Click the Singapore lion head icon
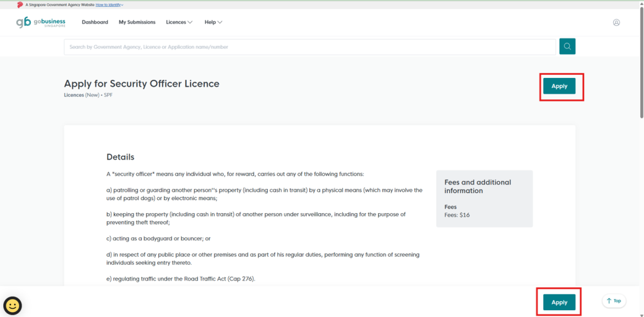644x317 pixels. 20,5
